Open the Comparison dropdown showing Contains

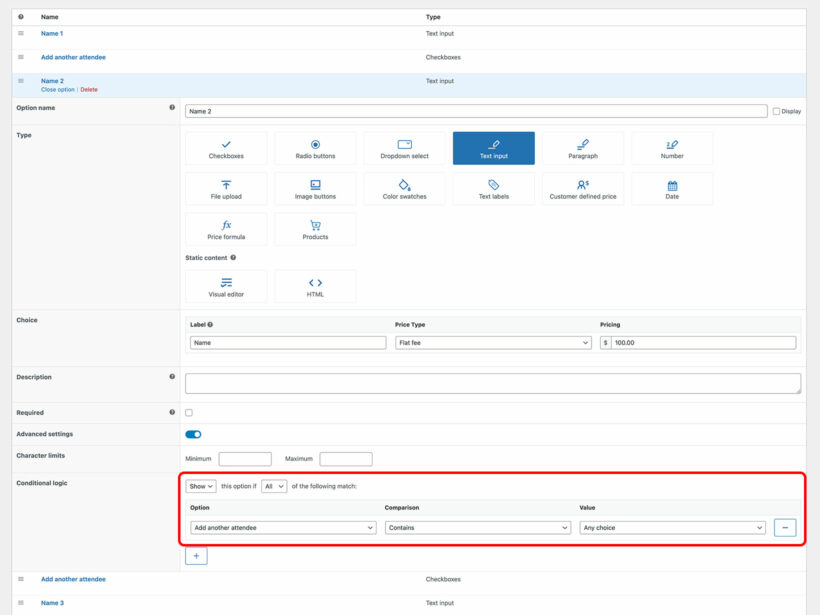click(x=475, y=527)
